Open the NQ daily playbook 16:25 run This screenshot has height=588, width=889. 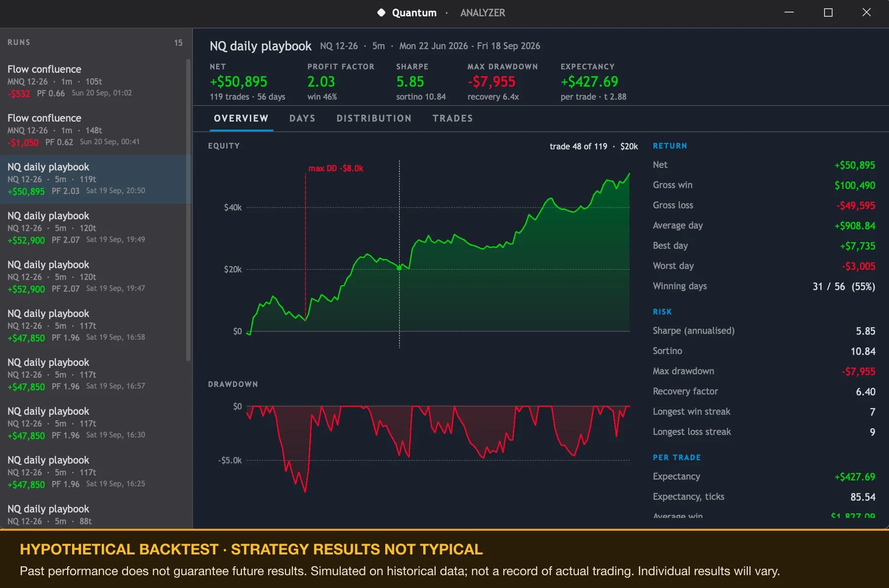93,472
